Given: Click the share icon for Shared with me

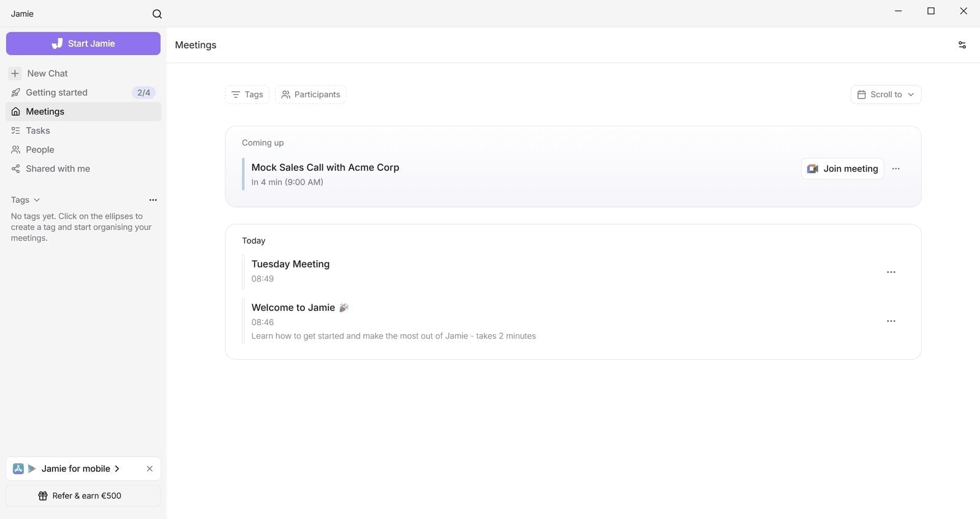Looking at the screenshot, I should [16, 169].
